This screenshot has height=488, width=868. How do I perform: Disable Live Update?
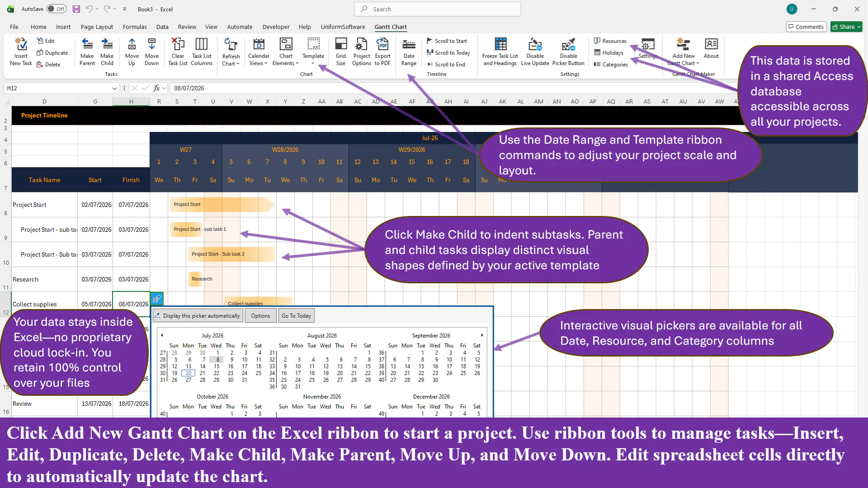[535, 52]
